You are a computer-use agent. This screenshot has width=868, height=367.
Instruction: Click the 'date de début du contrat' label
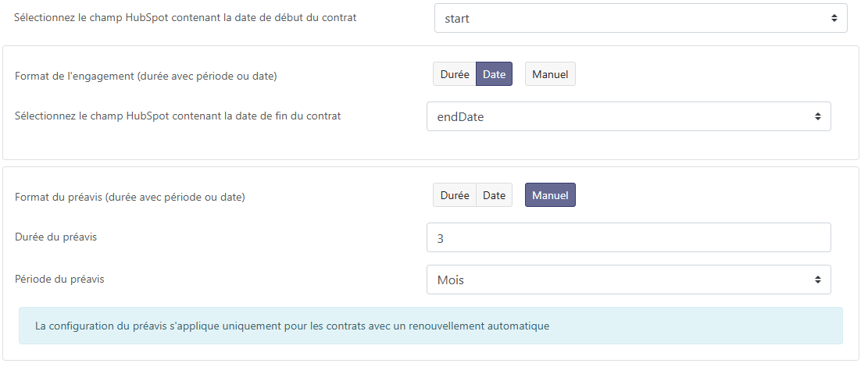185,17
